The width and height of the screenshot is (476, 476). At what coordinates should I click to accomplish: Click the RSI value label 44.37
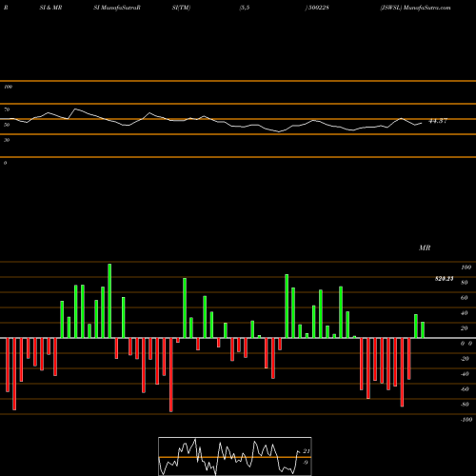tap(438, 121)
